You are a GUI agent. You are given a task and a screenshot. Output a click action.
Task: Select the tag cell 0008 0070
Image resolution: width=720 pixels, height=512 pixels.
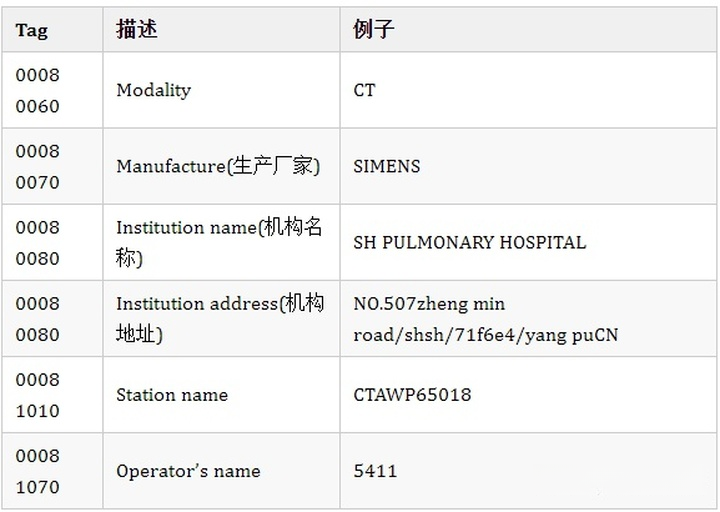click(38, 167)
